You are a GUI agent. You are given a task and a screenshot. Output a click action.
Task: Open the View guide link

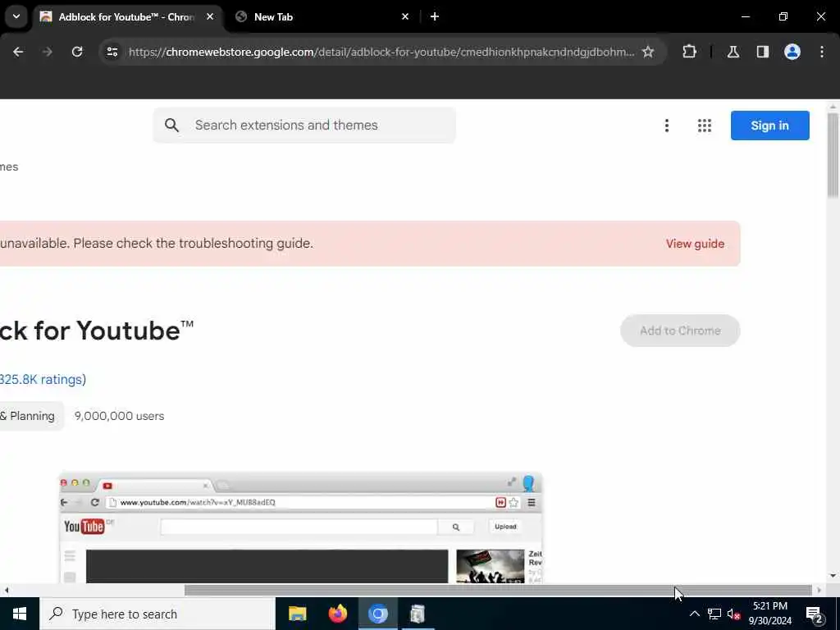[x=695, y=244]
